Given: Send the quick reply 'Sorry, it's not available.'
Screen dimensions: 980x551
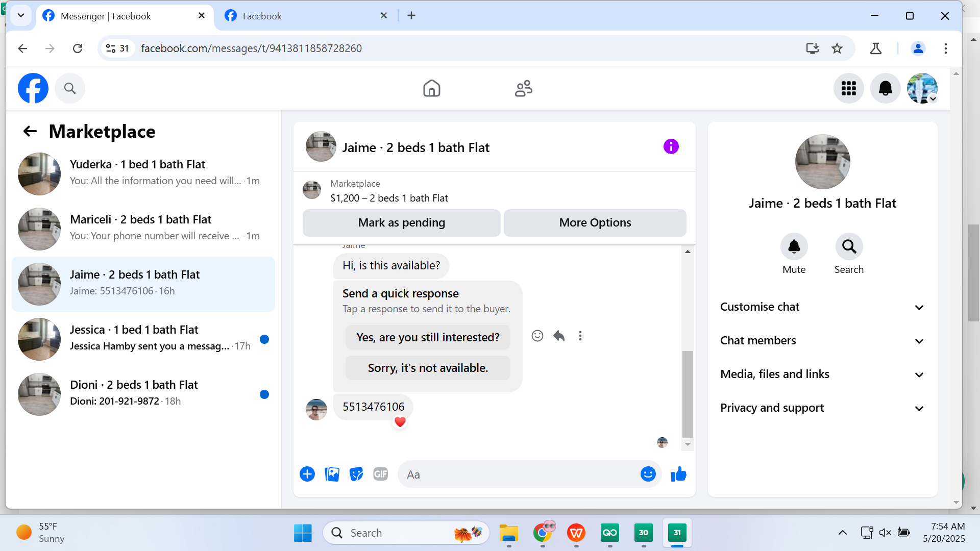Looking at the screenshot, I should [428, 368].
